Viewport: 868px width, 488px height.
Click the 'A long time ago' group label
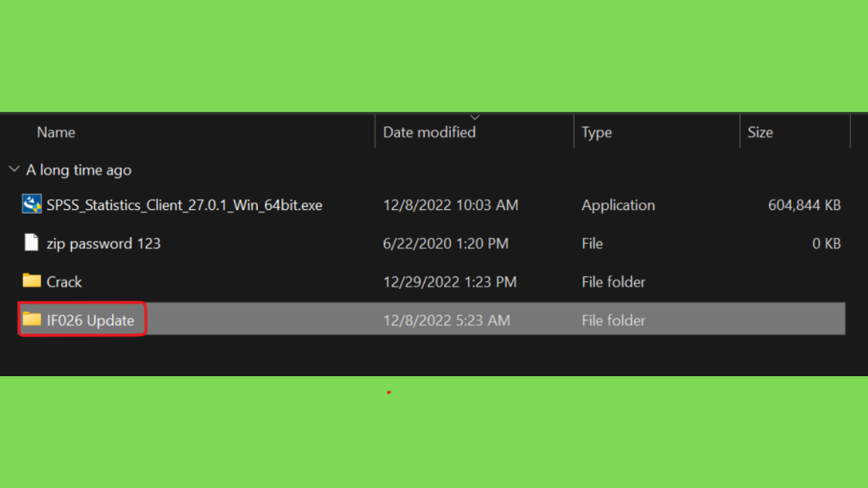79,169
